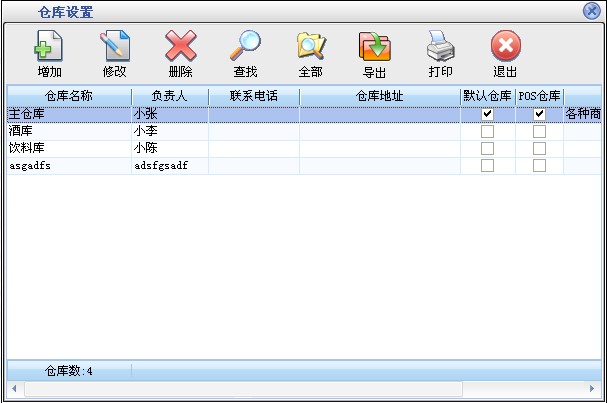The width and height of the screenshot is (607, 403).
Task: Check 默认仓库 box in asgadfs row
Action: click(x=487, y=166)
